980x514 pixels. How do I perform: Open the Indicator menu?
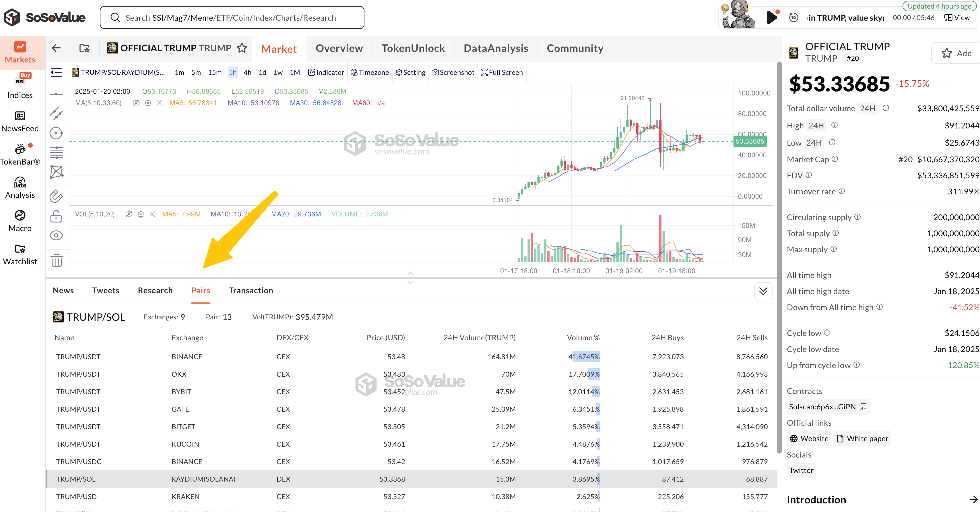pos(326,72)
